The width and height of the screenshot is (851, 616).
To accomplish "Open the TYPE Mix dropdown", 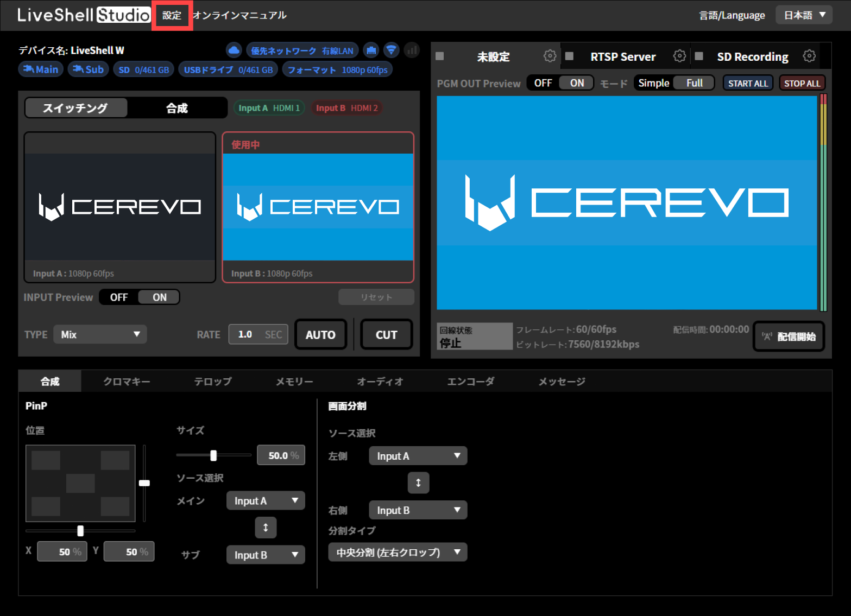I will coord(100,334).
